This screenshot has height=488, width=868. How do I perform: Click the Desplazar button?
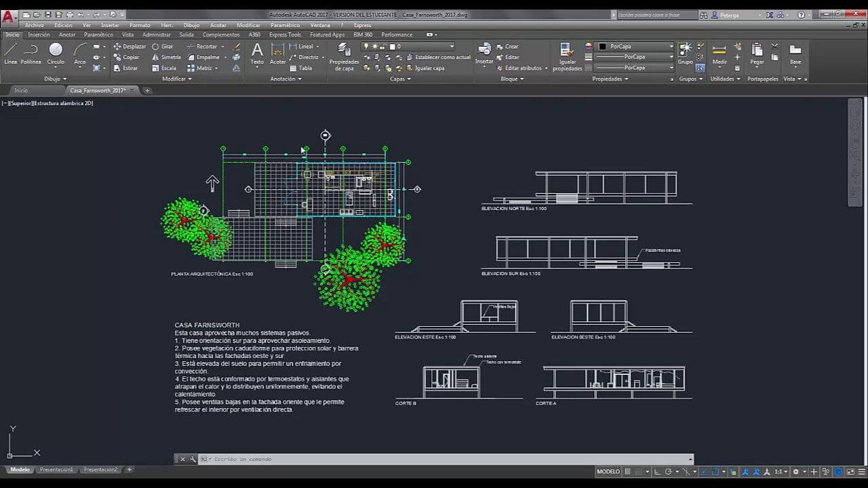coord(130,47)
